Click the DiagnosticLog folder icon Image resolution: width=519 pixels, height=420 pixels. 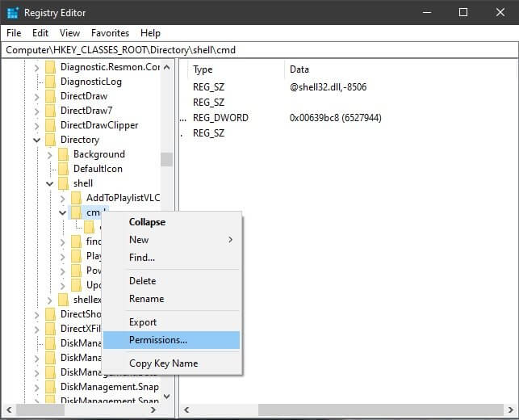pyautogui.click(x=50, y=82)
